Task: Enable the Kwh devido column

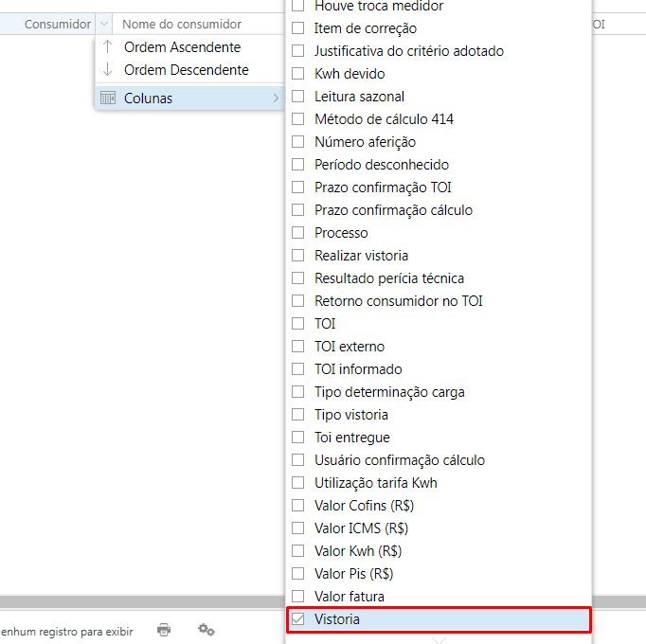Action: (x=297, y=73)
